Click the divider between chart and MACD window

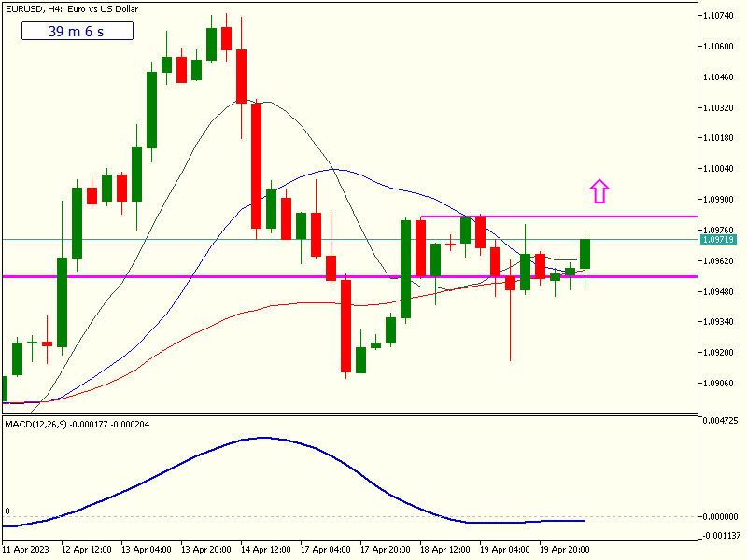coord(350,414)
